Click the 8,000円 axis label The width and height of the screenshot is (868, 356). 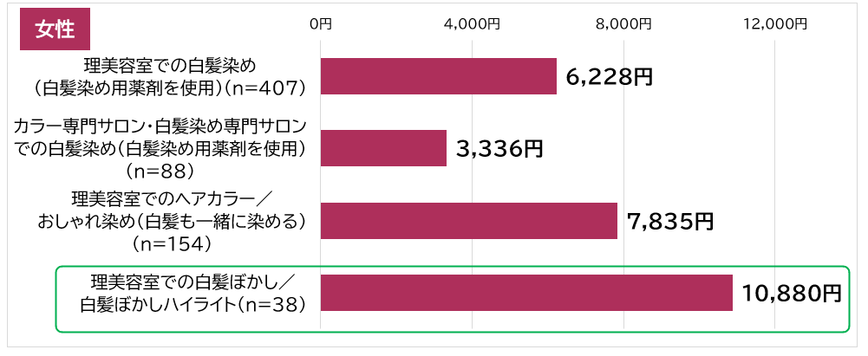tap(623, 24)
